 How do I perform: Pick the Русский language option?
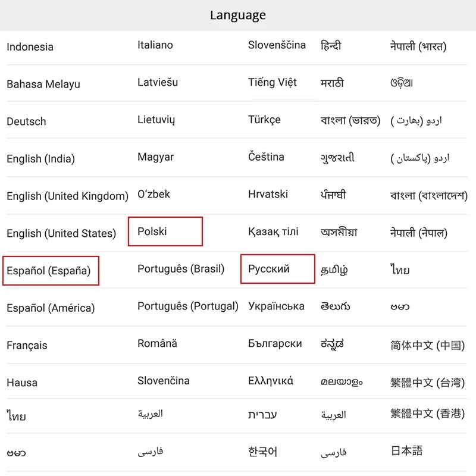coord(269,269)
